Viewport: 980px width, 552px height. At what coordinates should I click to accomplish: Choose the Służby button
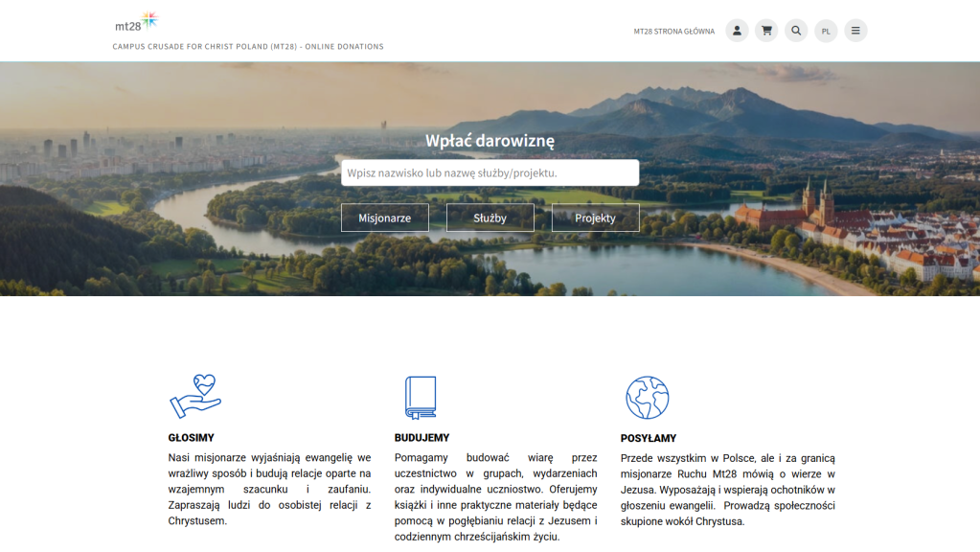pos(490,218)
